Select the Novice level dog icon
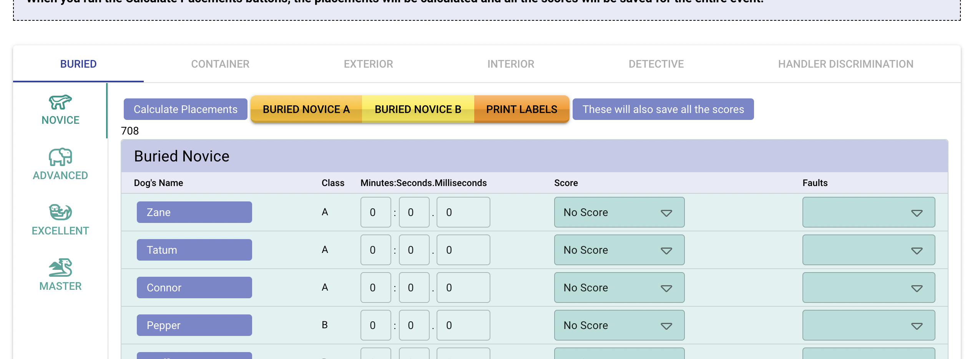The height and width of the screenshot is (359, 980). click(60, 102)
